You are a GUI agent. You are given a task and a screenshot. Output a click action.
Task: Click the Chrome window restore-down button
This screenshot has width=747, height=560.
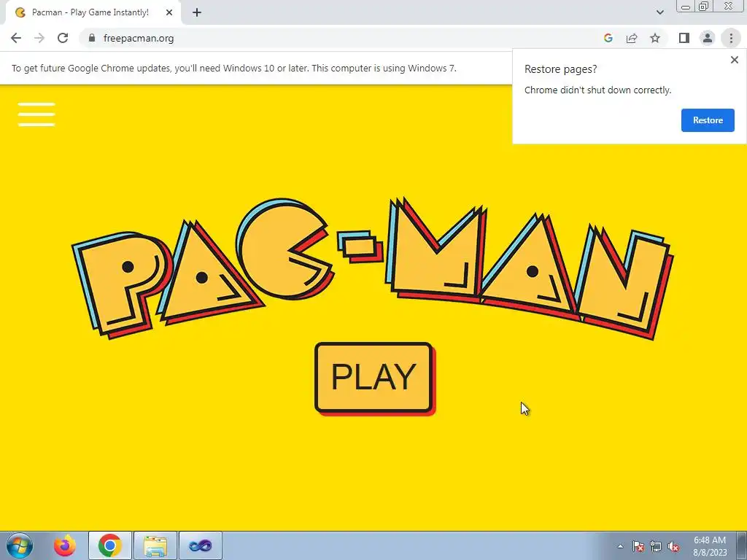pyautogui.click(x=703, y=6)
